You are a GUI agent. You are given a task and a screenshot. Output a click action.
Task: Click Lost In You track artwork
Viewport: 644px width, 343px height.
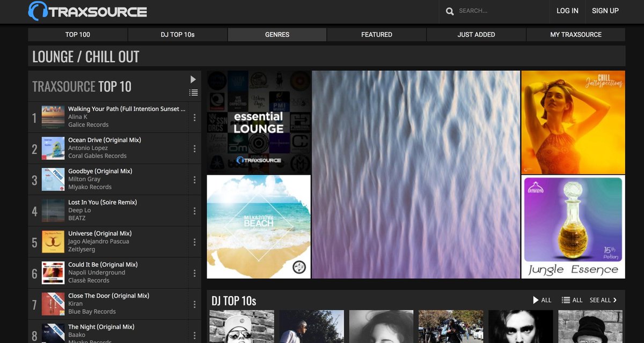click(x=53, y=211)
